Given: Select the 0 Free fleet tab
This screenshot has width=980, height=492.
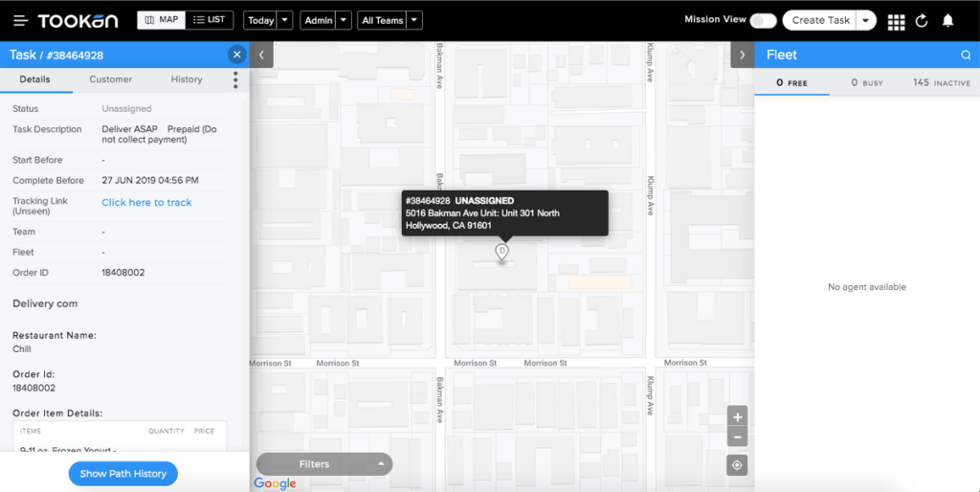Looking at the screenshot, I should pos(791,82).
